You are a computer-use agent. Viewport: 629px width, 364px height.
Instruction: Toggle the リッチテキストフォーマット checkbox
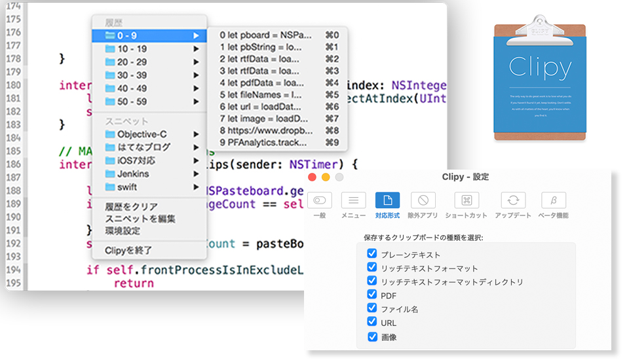click(x=372, y=267)
